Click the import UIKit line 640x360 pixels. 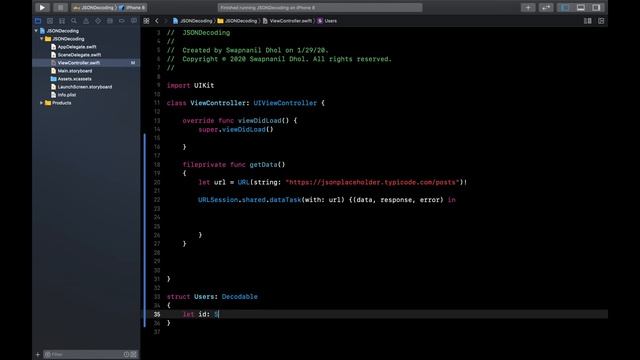click(x=190, y=85)
